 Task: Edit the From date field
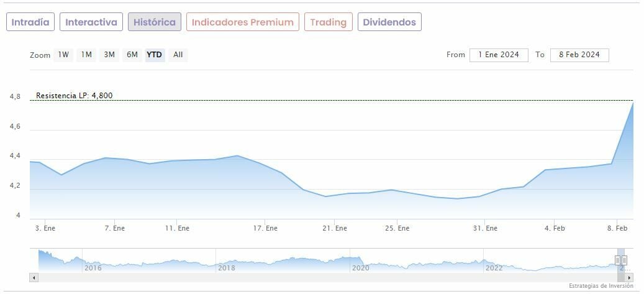[499, 55]
